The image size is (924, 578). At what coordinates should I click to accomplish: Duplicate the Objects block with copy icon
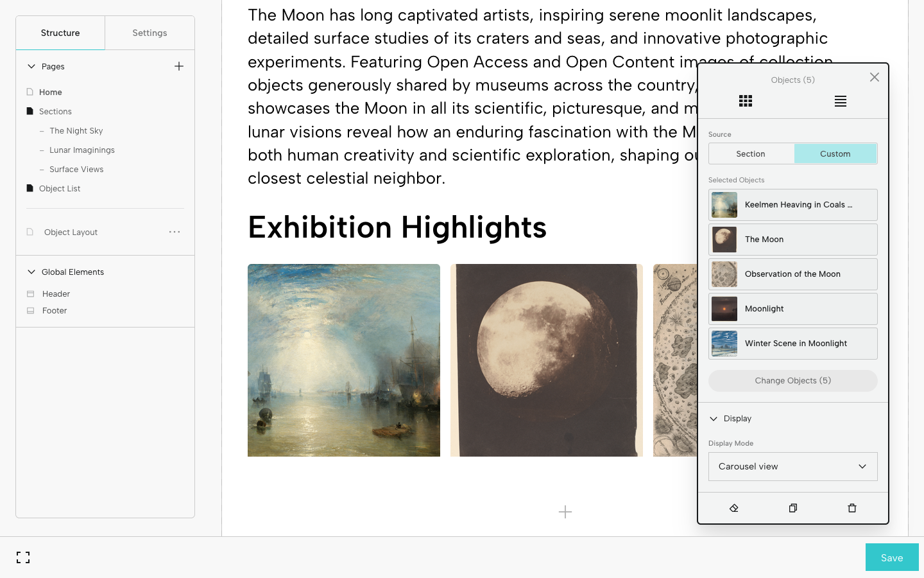tap(793, 508)
